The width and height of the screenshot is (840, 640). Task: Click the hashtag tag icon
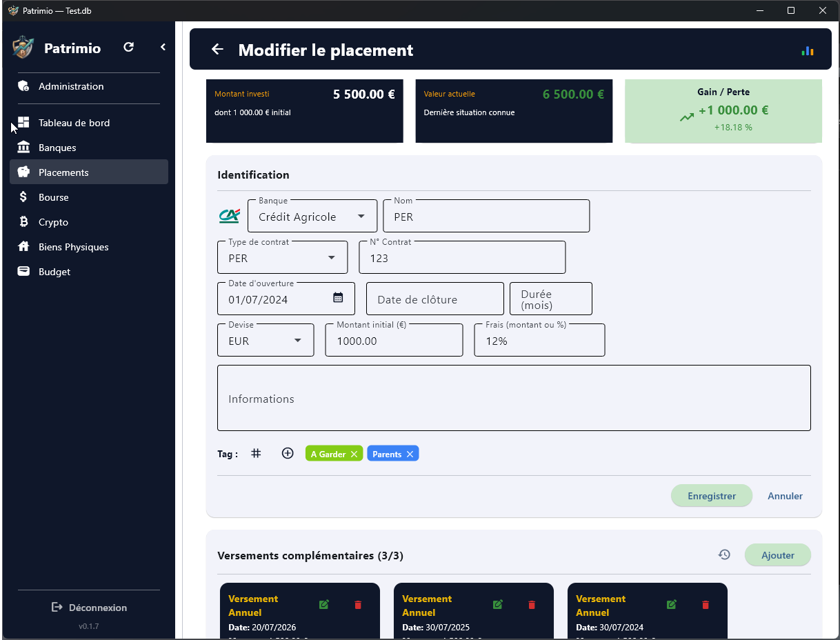tap(256, 454)
